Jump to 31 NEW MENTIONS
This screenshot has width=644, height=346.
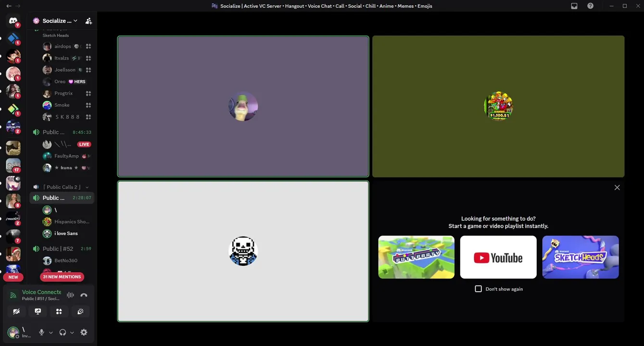[62, 277]
